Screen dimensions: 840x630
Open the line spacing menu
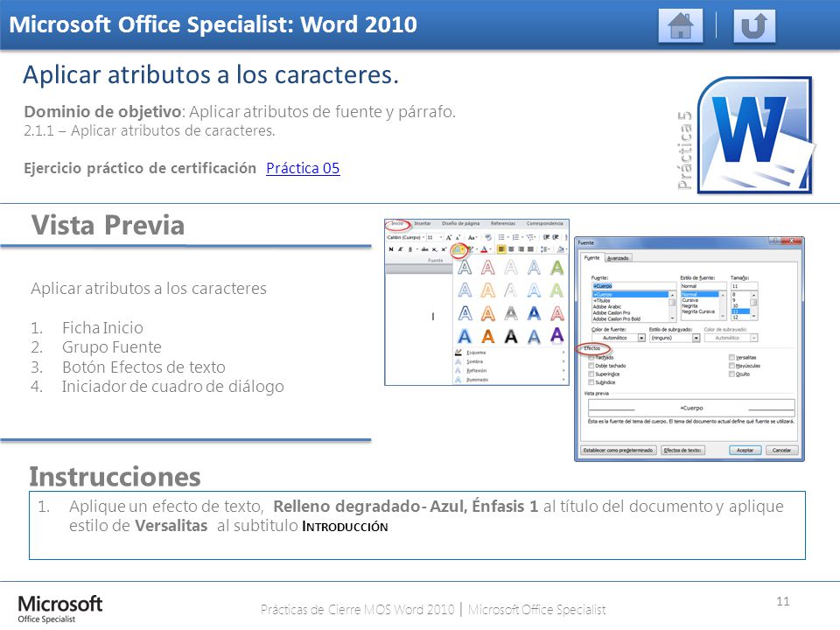coord(545,249)
